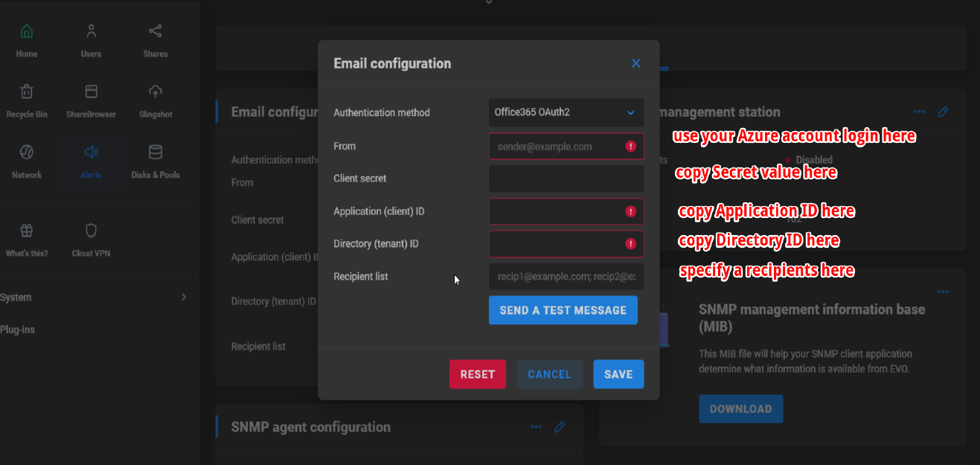Click the edit pencil for SNMP agent configuration

pyautogui.click(x=560, y=426)
